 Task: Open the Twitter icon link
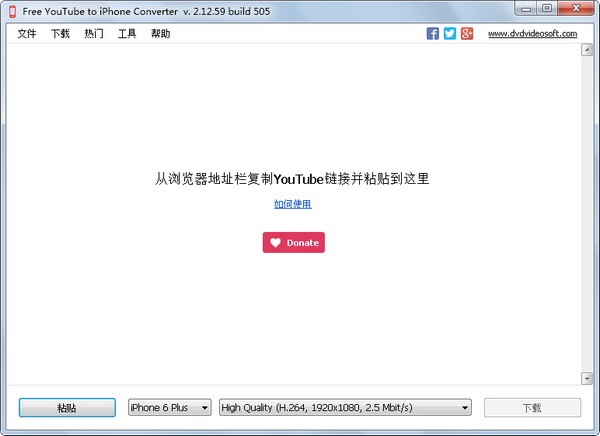point(450,34)
